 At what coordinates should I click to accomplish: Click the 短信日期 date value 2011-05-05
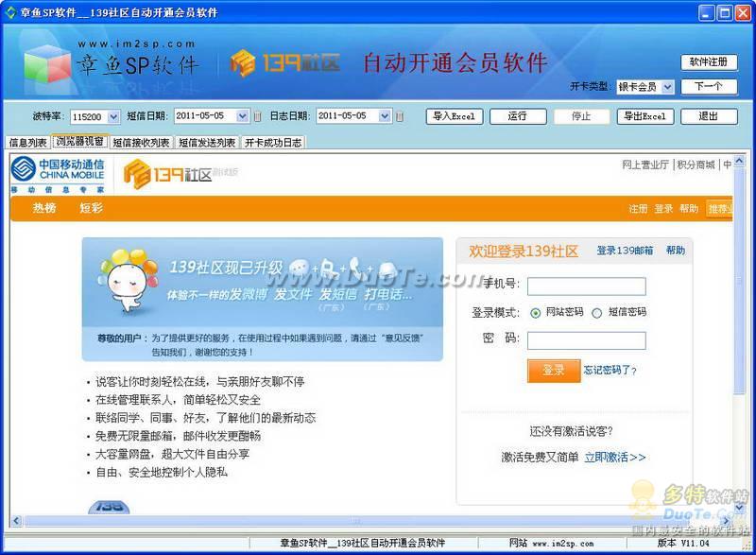tap(200, 115)
